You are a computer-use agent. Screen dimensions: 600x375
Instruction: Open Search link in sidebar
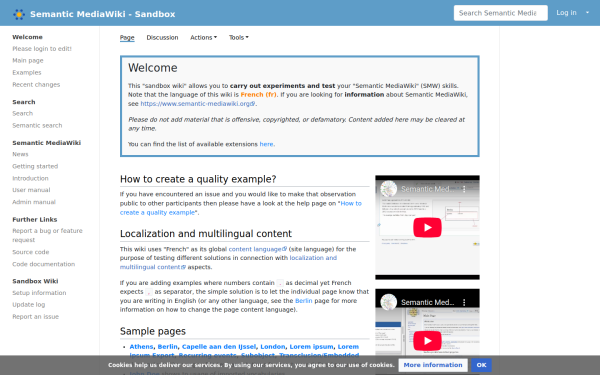pos(22,113)
